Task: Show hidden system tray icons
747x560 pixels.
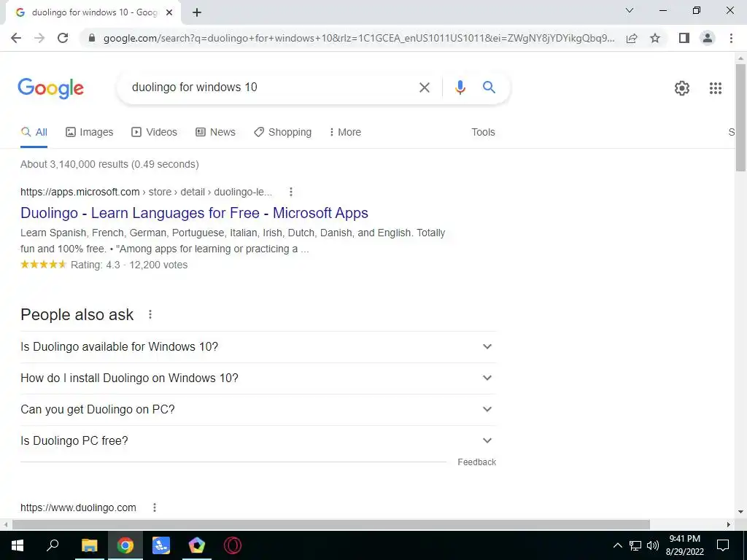Action: tap(618, 545)
